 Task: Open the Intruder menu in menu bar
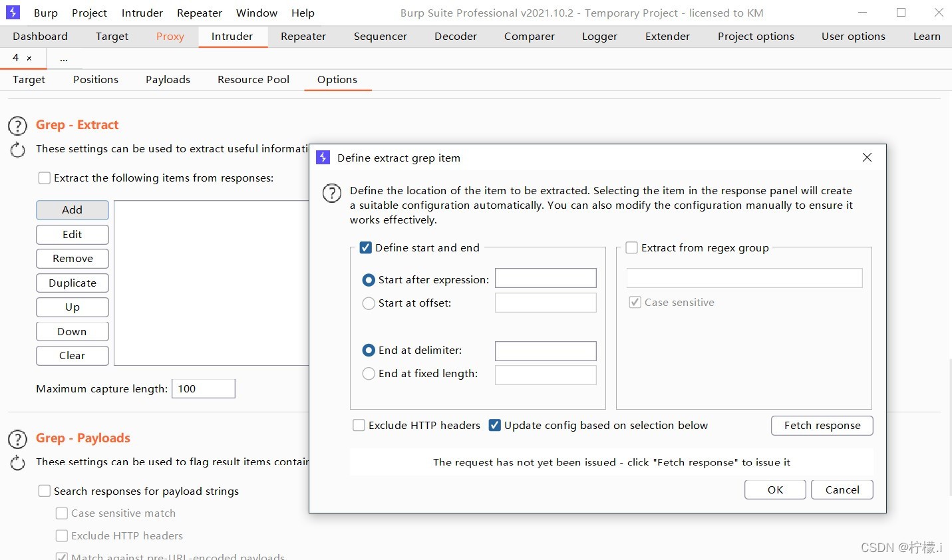click(x=142, y=13)
